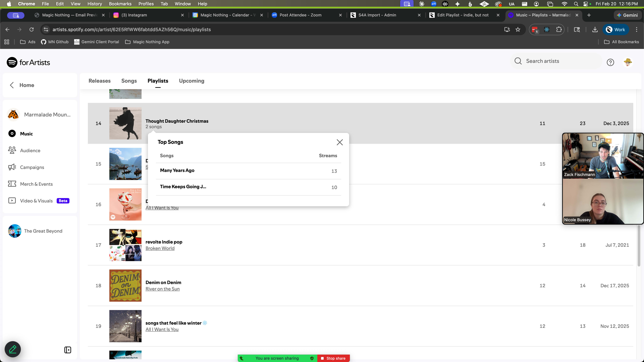Open the Songs tab
The height and width of the screenshot is (362, 644).
(129, 81)
